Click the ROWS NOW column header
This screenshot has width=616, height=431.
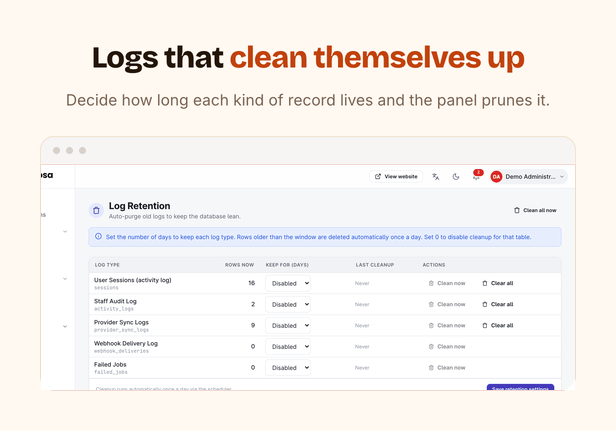(x=239, y=265)
